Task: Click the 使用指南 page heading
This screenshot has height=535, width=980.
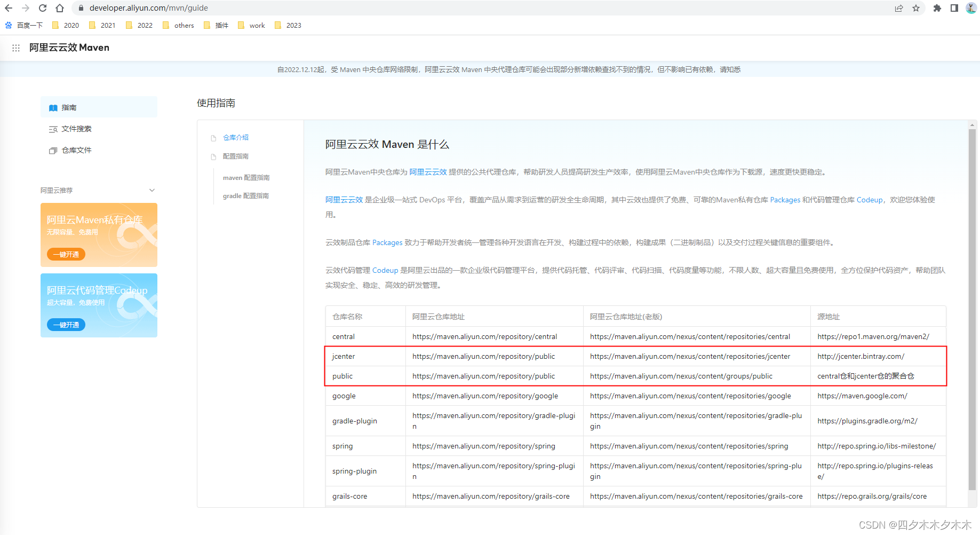Action: (216, 103)
